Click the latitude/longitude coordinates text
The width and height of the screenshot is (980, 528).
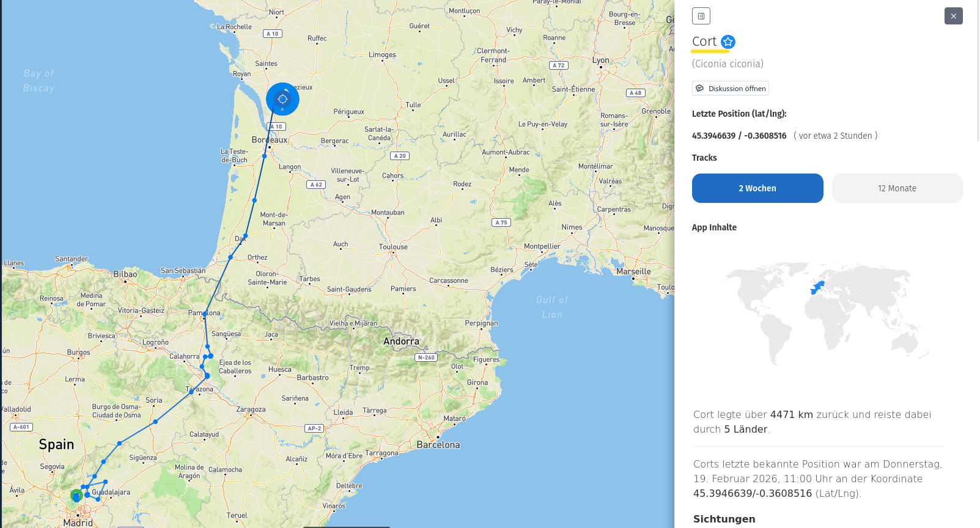(739, 136)
